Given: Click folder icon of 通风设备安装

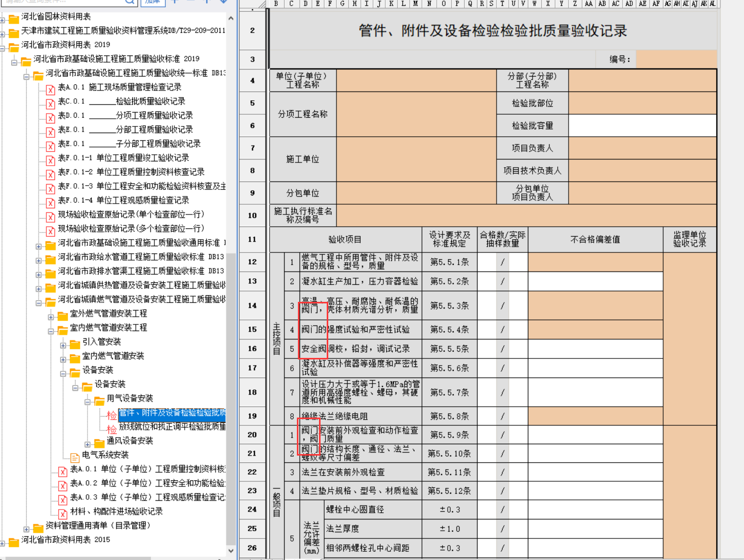Looking at the screenshot, I should click(99, 443).
